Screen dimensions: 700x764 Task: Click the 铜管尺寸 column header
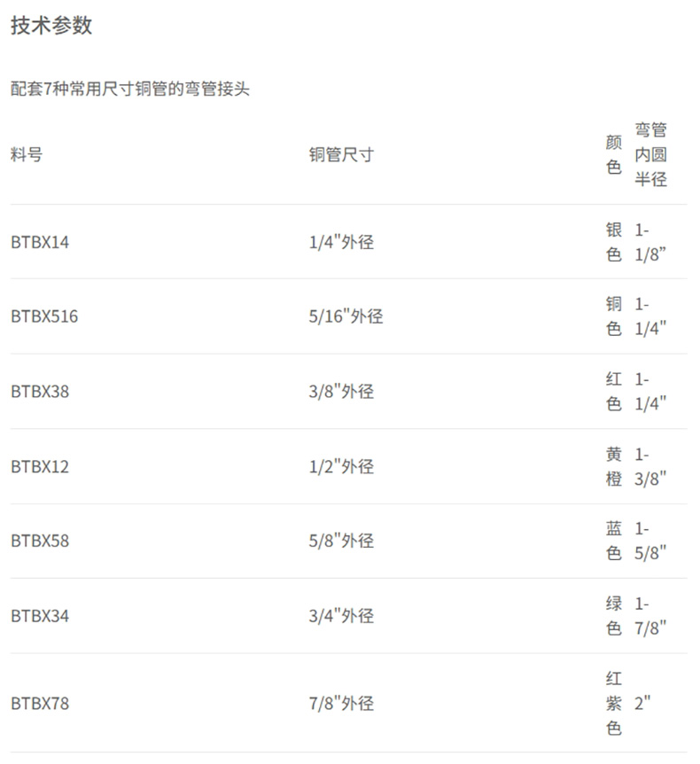(341, 154)
